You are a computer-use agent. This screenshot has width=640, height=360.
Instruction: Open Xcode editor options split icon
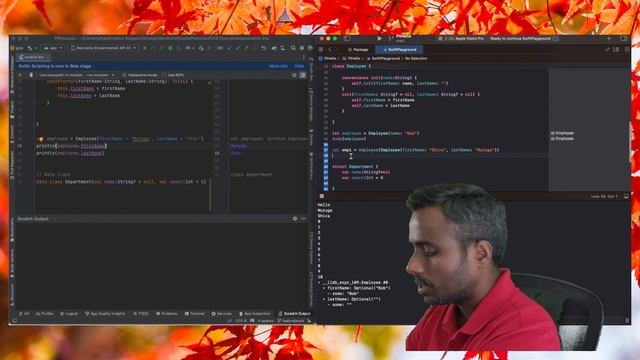[x=616, y=49]
